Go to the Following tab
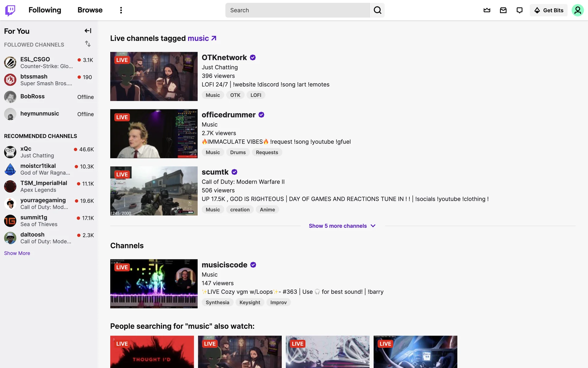This screenshot has height=368, width=588. [45, 10]
